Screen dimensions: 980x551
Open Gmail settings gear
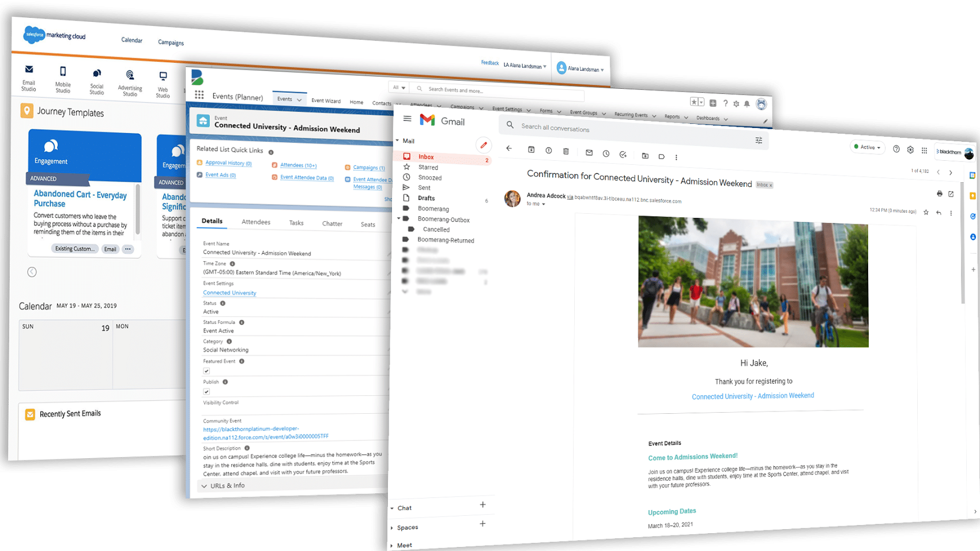click(910, 150)
